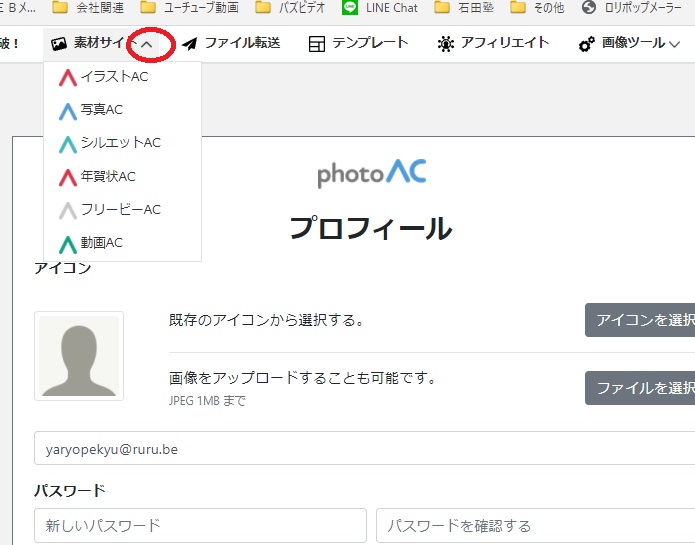This screenshot has width=695, height=545.
Task: Click the 動画AC green logo icon
Action: [x=68, y=243]
